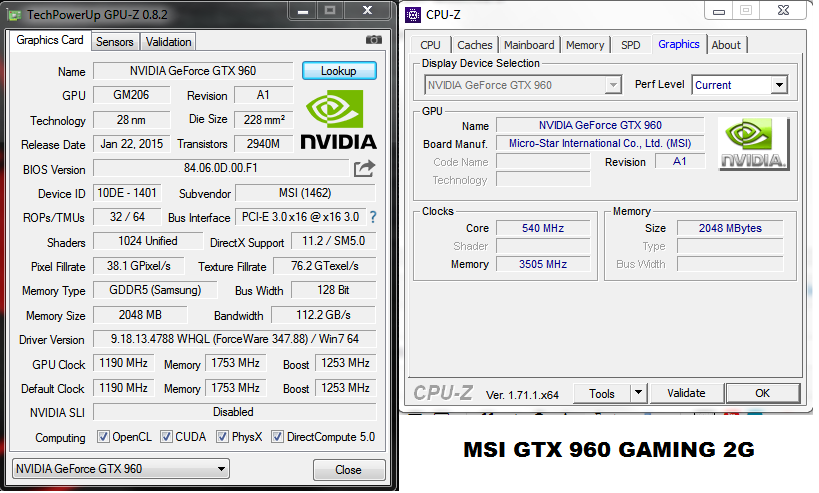The image size is (819, 493).
Task: Click the Jan 22, 2015 release date
Action: (x=132, y=144)
